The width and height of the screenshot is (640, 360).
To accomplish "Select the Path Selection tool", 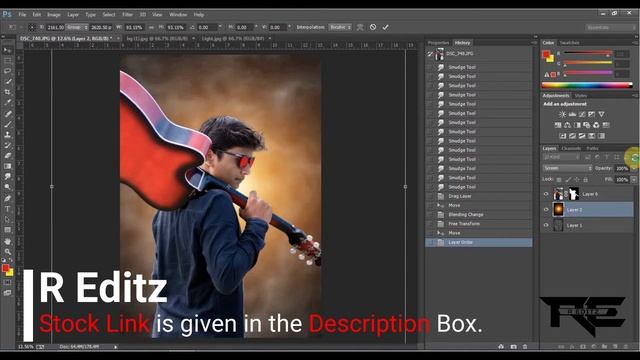I will pyautogui.click(x=7, y=220).
